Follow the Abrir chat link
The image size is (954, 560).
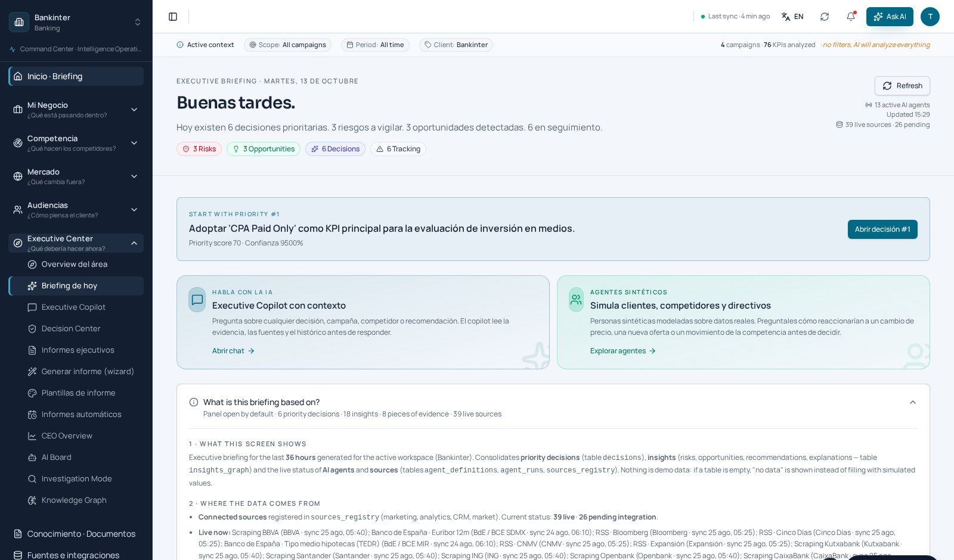(x=234, y=351)
